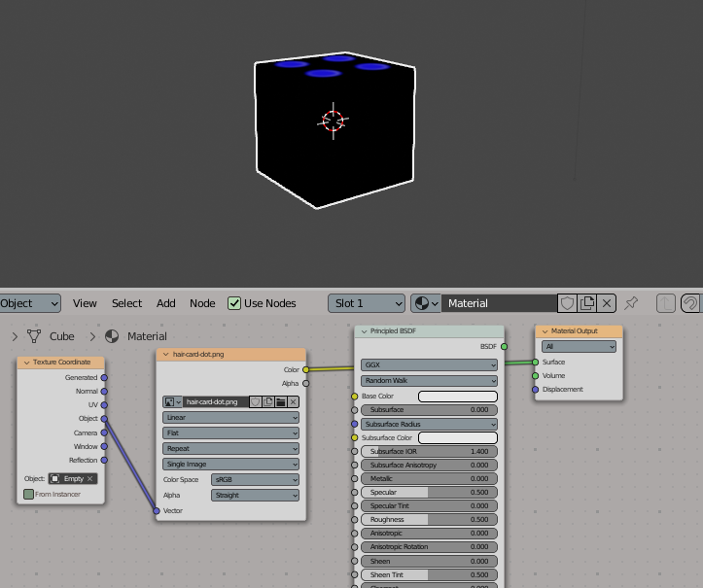Open the Object shader type dropdown

point(30,303)
